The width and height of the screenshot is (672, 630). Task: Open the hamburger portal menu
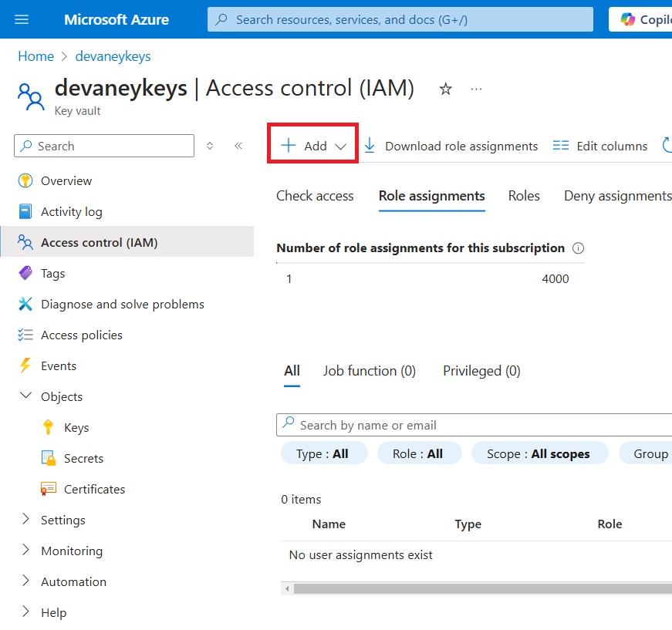pyautogui.click(x=22, y=19)
